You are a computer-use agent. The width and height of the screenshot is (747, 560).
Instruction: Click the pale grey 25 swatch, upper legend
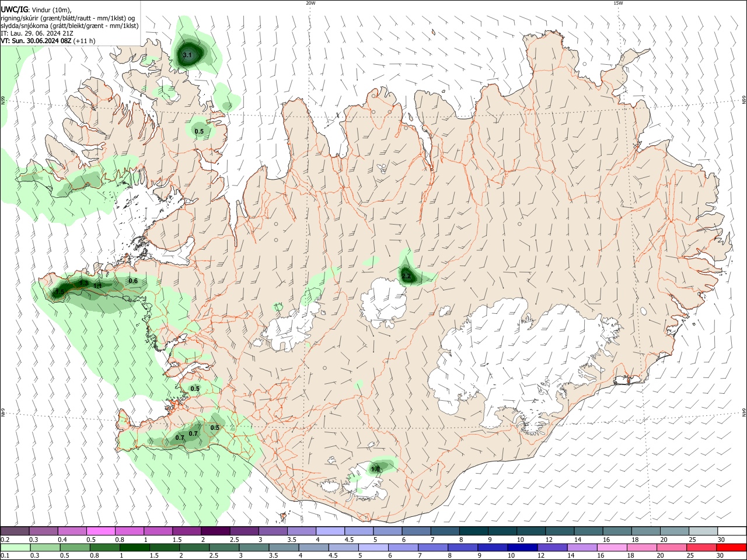(703, 531)
